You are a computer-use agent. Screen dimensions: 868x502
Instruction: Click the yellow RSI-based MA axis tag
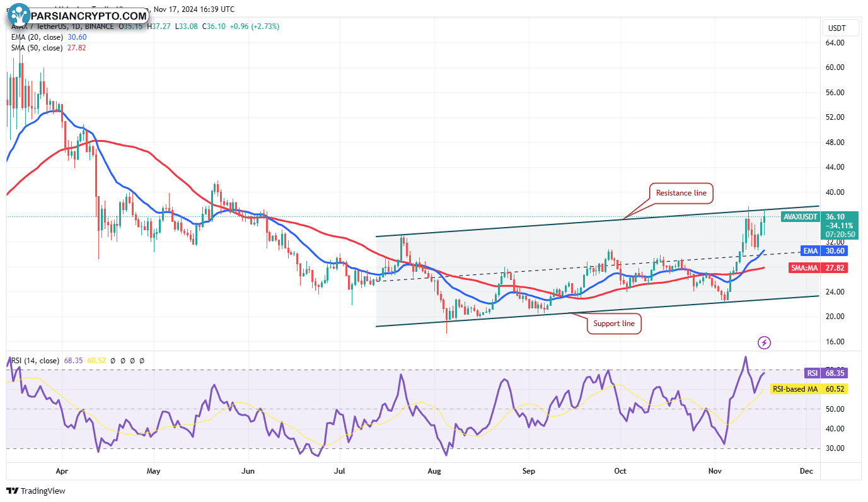[x=795, y=389]
